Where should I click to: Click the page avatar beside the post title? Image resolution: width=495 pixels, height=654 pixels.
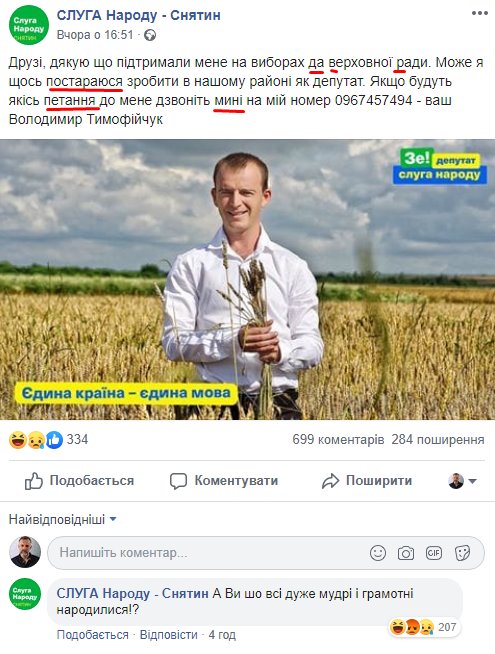[29, 25]
